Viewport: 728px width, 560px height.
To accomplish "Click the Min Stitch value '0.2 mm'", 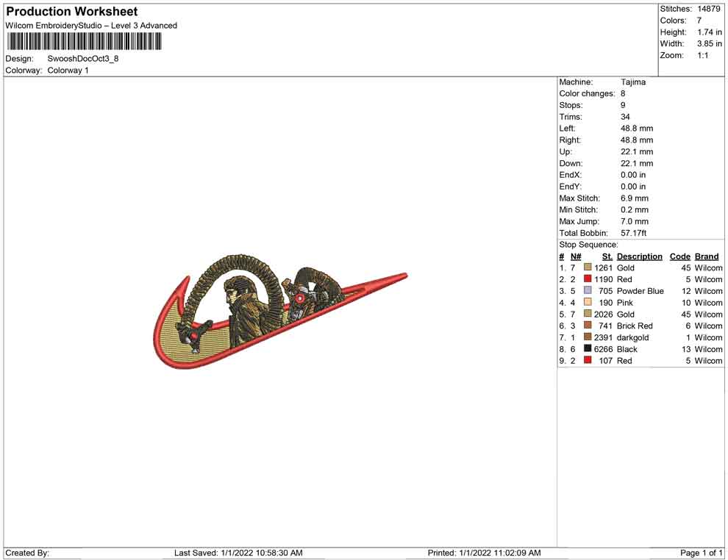I will coord(635,209).
